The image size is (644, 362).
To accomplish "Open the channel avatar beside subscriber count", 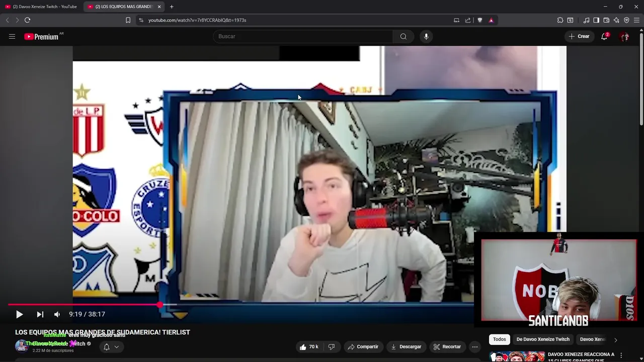I will point(21,346).
